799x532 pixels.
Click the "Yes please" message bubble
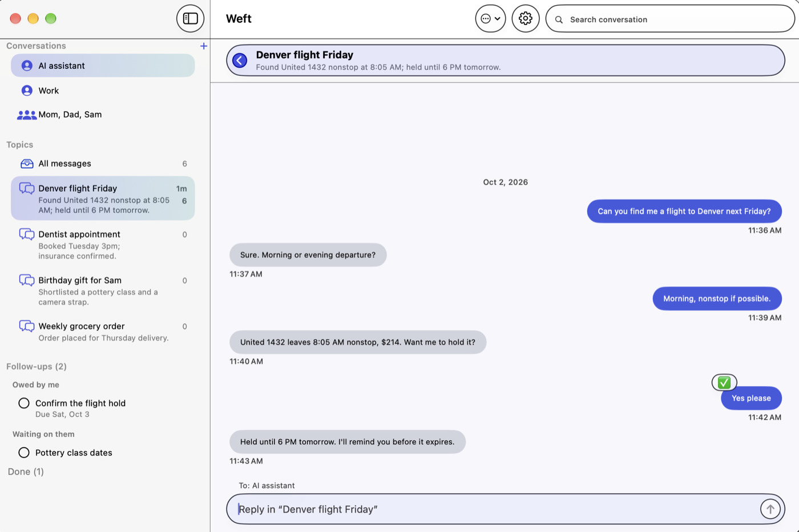(751, 398)
